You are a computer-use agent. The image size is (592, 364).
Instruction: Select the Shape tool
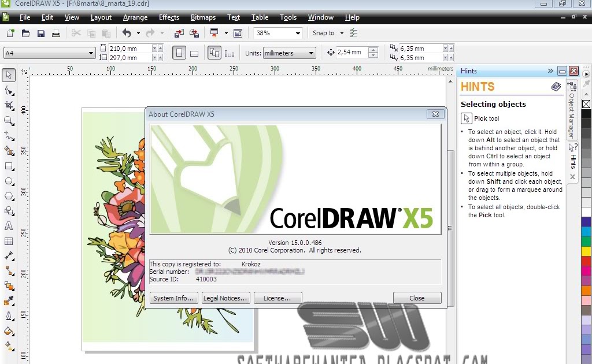tap(9, 91)
